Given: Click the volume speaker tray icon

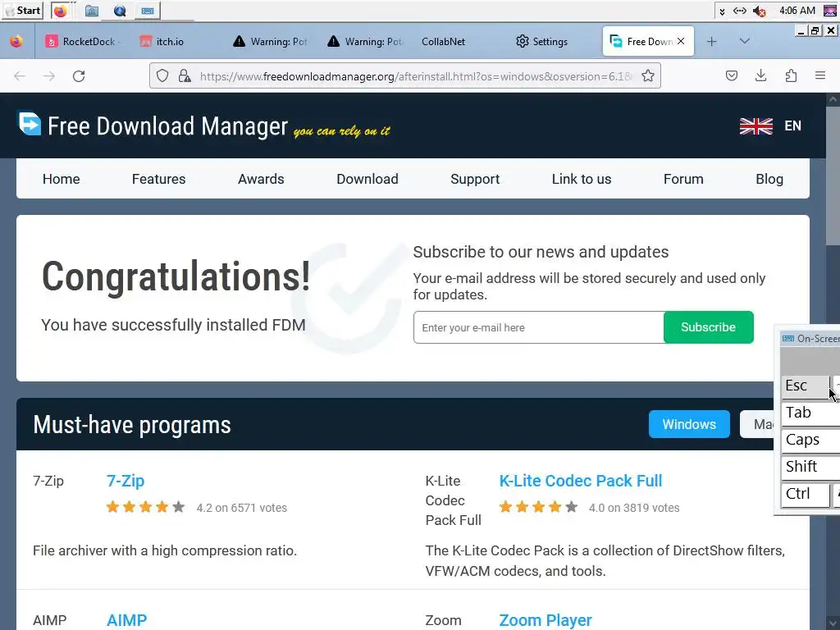Looking at the screenshot, I should [x=759, y=11].
